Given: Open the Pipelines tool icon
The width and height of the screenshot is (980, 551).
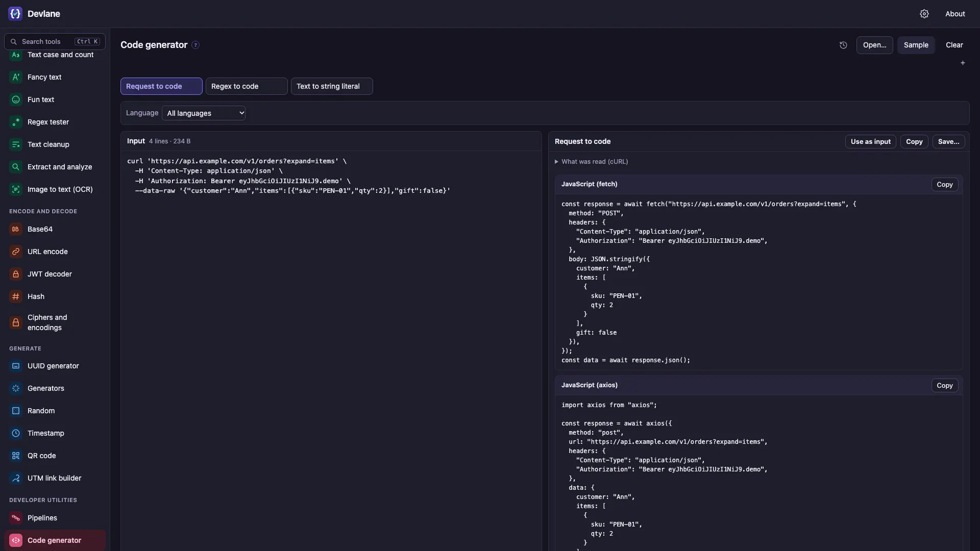Looking at the screenshot, I should [16, 518].
